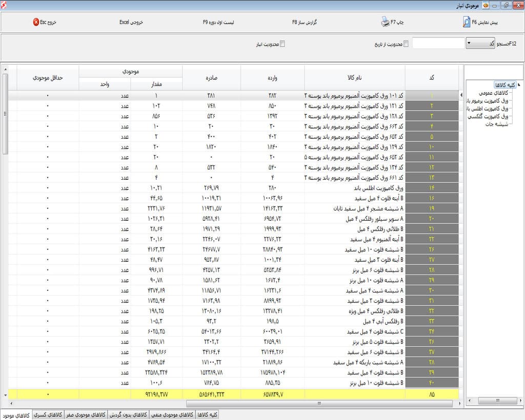Collapse the کلیه کالاها tree root arrow
The image size is (525, 420).
[519, 85]
